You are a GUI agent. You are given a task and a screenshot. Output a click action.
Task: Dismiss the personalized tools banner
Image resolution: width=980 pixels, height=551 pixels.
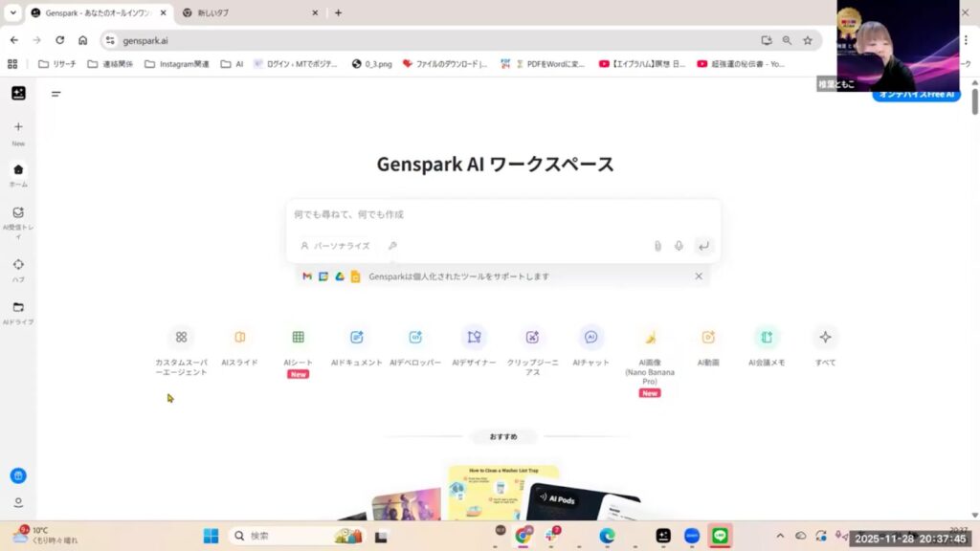point(699,276)
